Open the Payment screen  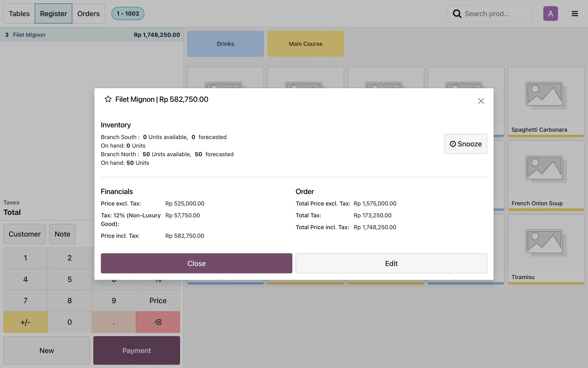coord(137,350)
